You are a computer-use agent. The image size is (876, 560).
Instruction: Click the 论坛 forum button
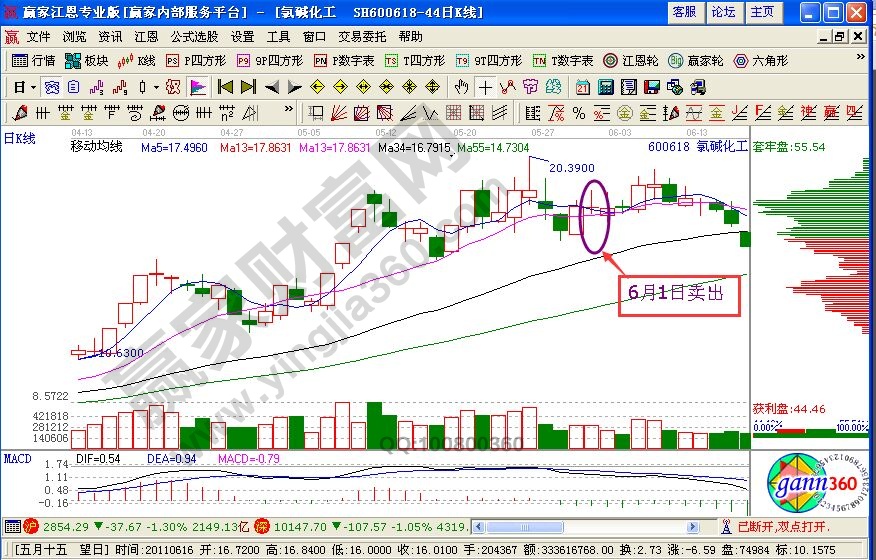tap(723, 12)
